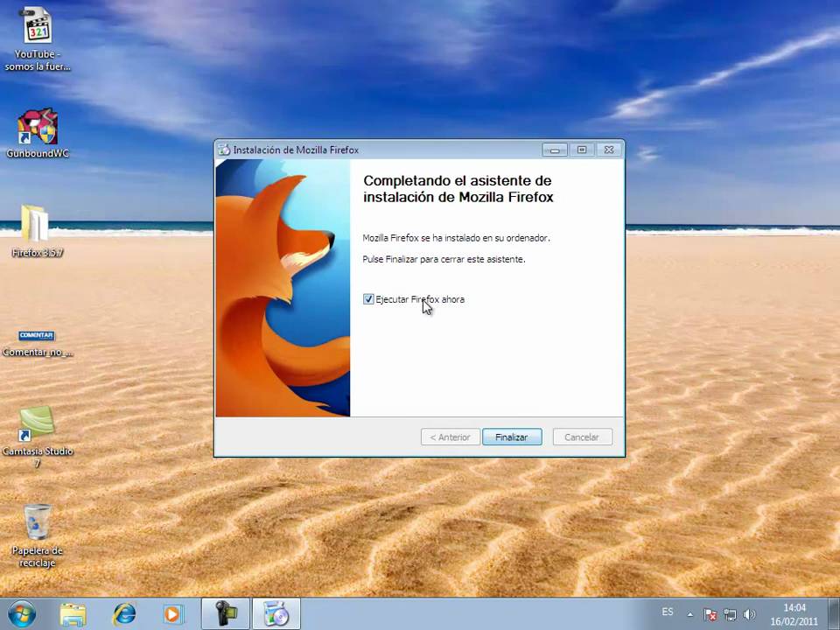Select the Papelera de reciclaje icon
The image size is (840, 630).
point(37,535)
